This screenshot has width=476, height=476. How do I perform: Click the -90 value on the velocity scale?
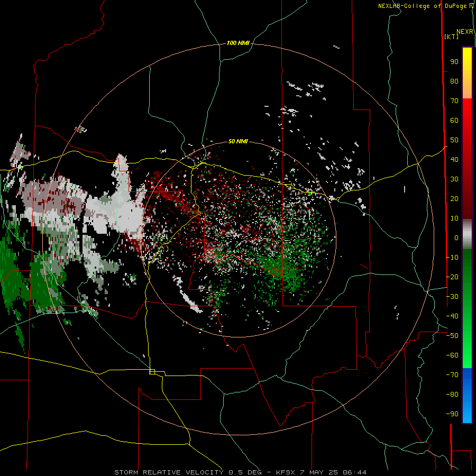(x=452, y=414)
